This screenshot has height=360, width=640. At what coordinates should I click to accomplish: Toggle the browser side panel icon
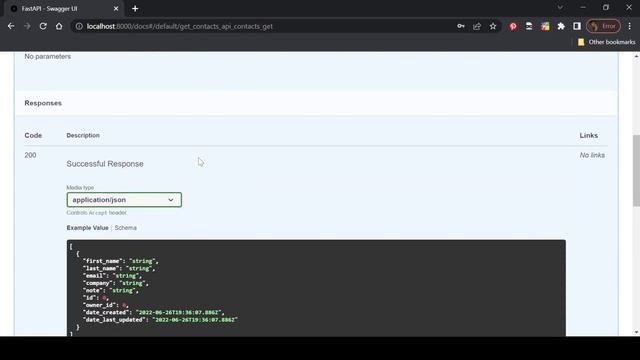(577, 26)
